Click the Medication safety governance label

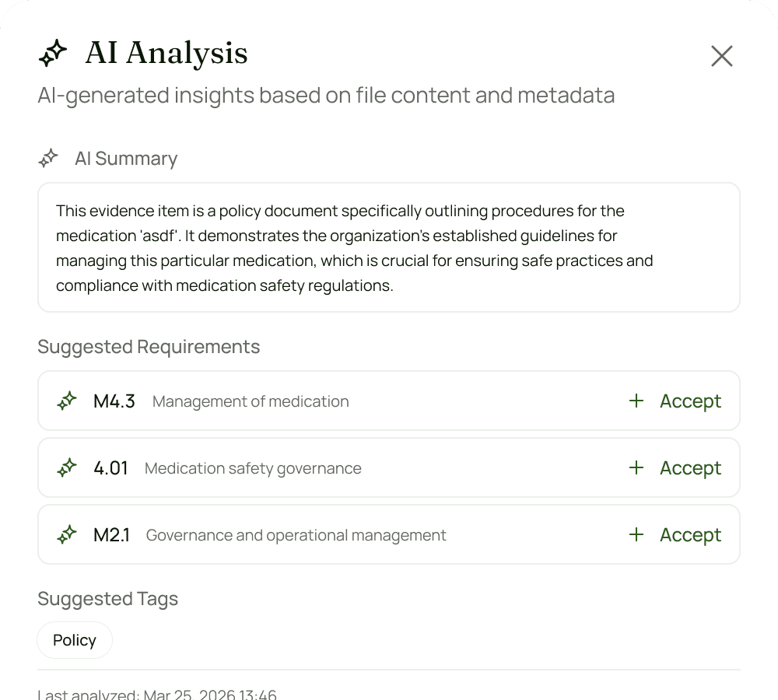click(253, 468)
